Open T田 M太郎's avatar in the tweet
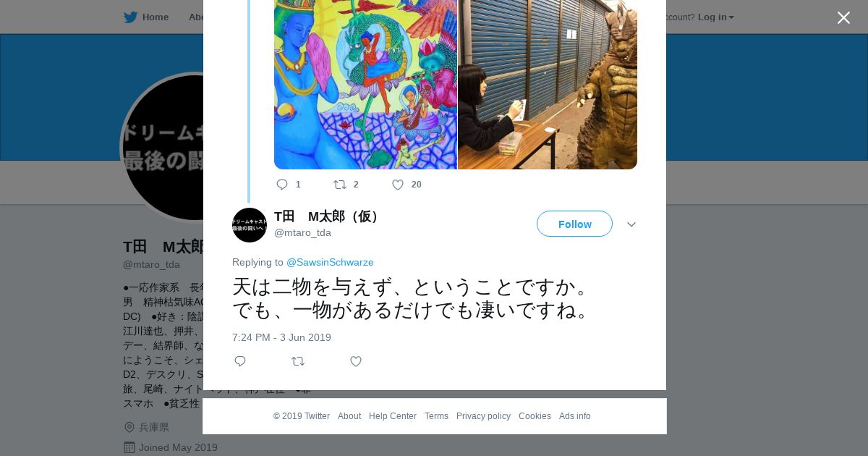 pos(250,225)
